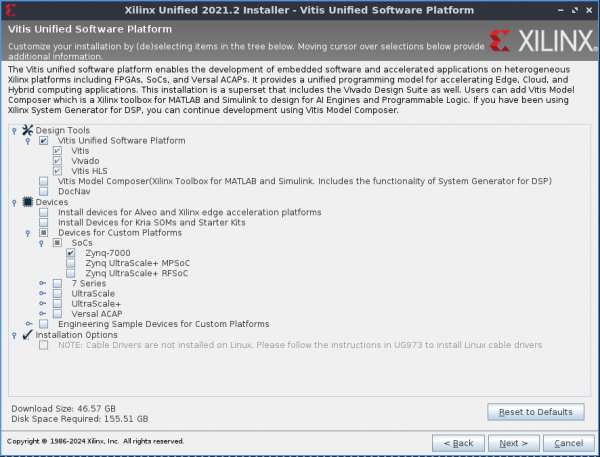Click the Installation Options checkmark icon

coord(28,335)
